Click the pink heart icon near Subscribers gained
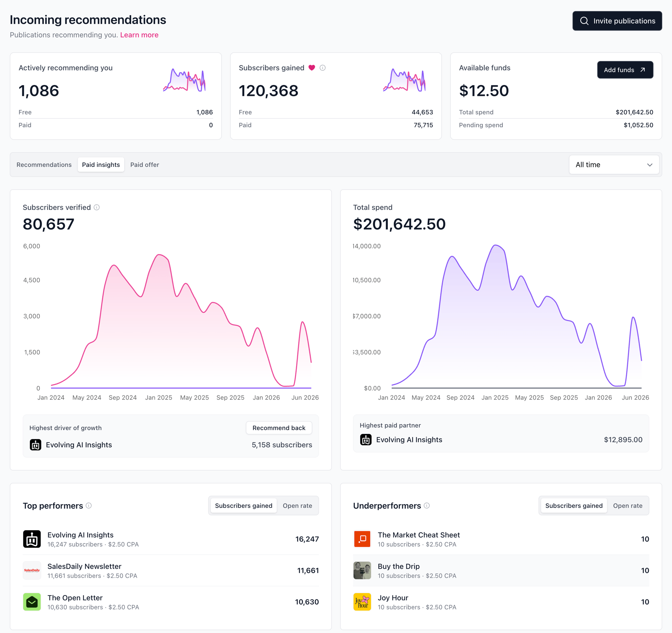This screenshot has width=672, height=633. tap(312, 68)
